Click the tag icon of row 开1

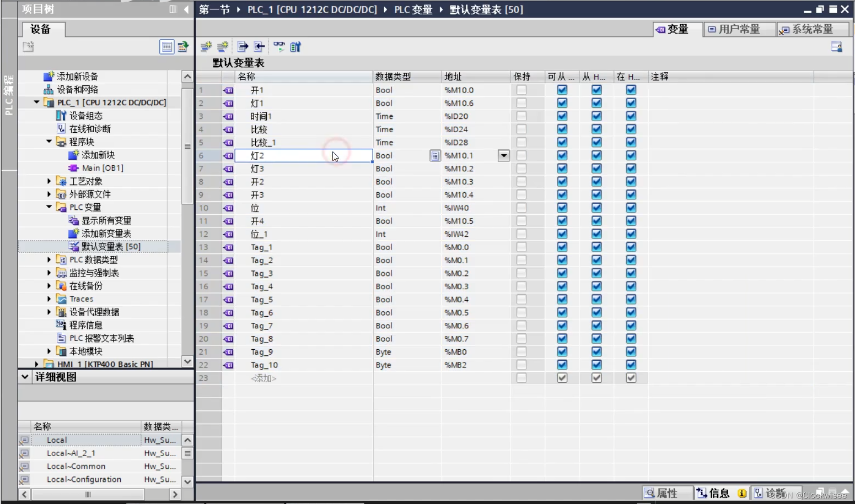pyautogui.click(x=228, y=90)
